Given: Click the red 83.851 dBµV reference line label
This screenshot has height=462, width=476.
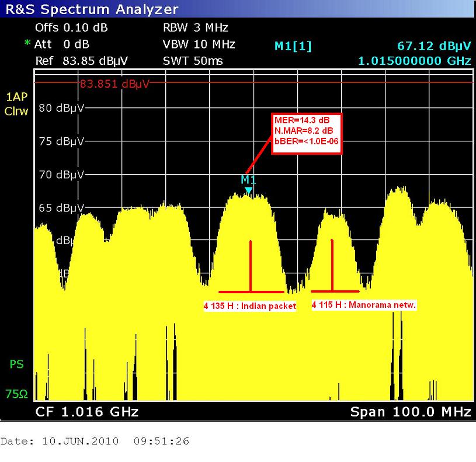Looking at the screenshot, I should pos(114,84).
